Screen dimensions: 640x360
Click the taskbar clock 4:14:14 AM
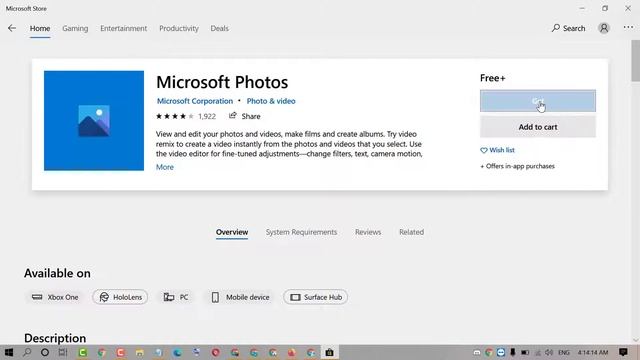pyautogui.click(x=593, y=352)
